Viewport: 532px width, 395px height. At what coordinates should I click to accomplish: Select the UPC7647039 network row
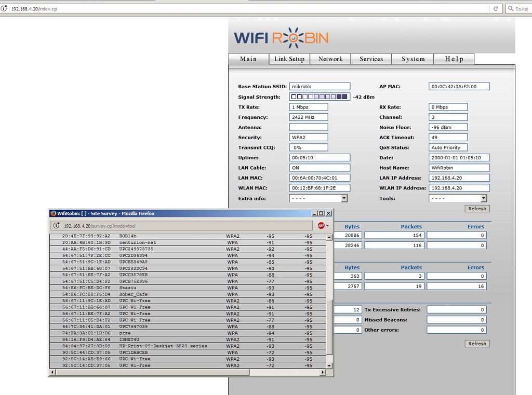(x=188, y=326)
